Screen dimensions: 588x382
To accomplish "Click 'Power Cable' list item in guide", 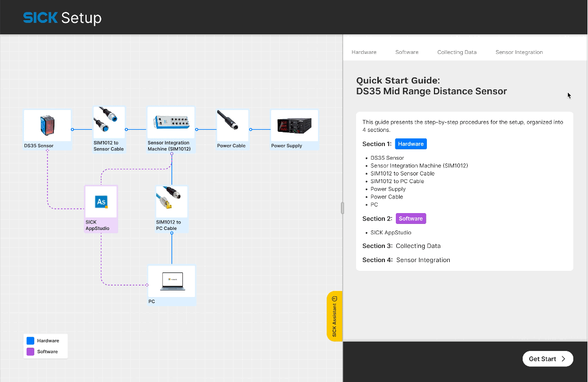I will [x=387, y=197].
